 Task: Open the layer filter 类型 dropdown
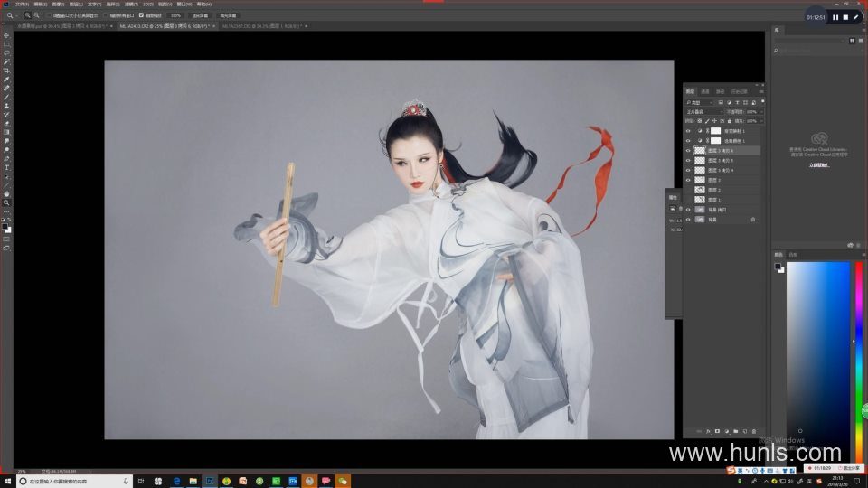(700, 102)
